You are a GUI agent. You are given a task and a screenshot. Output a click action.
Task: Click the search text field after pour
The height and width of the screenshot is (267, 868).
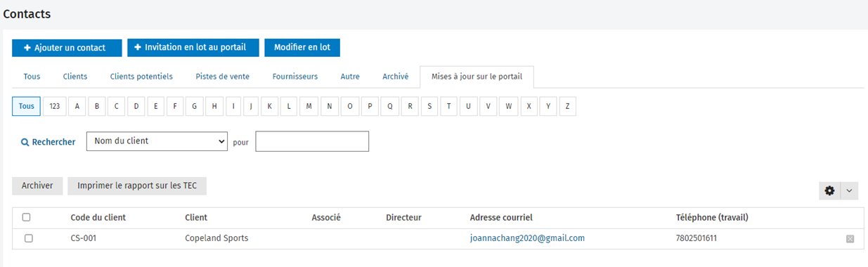[312, 141]
